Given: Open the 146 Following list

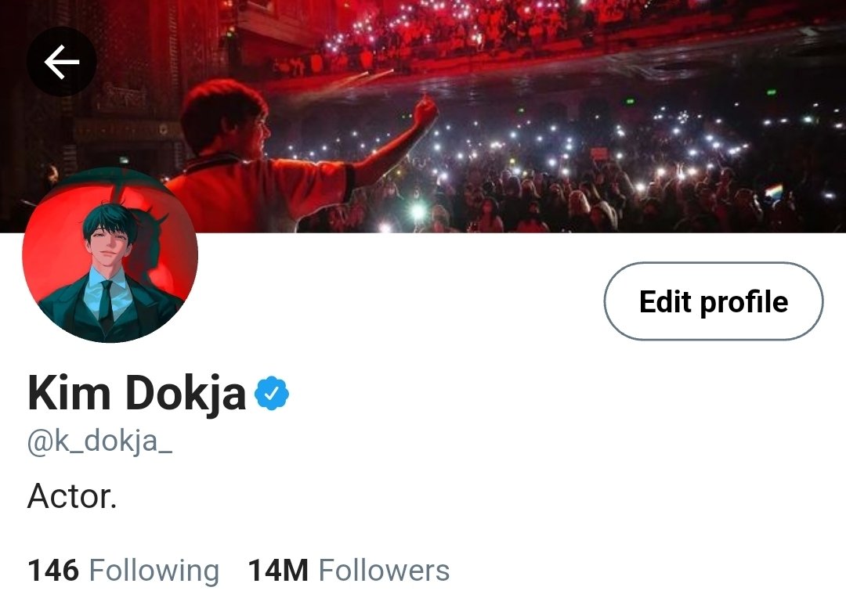Looking at the screenshot, I should pyautogui.click(x=124, y=570).
